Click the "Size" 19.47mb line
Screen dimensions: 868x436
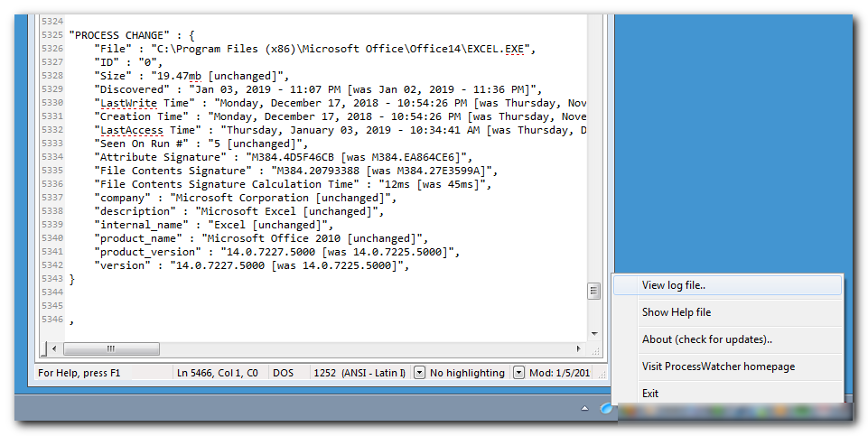point(191,76)
